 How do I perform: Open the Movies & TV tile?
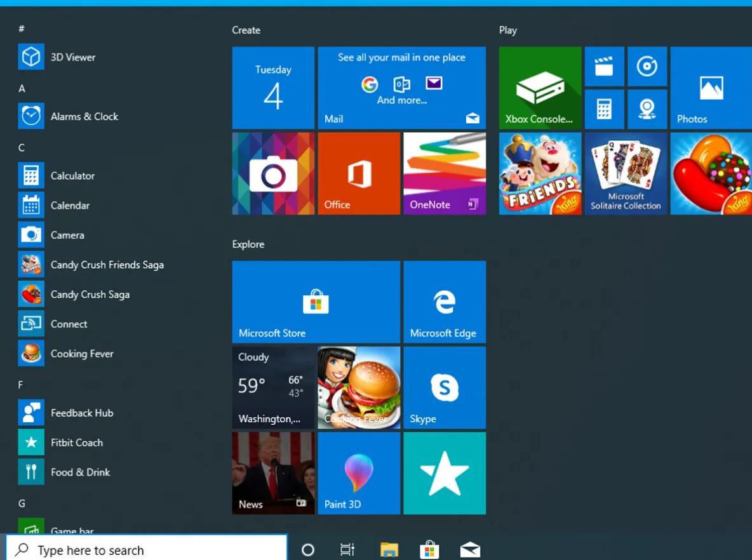click(604, 66)
